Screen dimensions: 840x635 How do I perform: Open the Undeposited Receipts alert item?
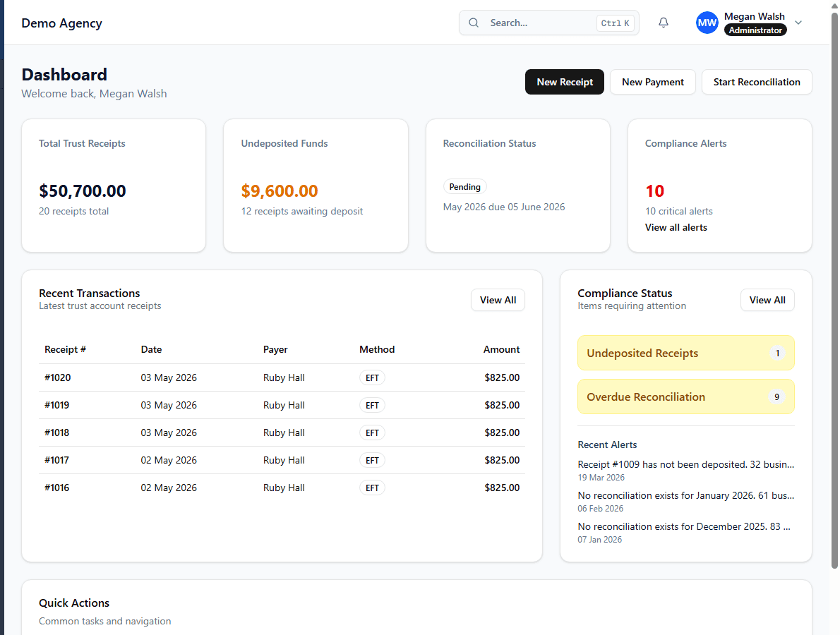pyautogui.click(x=685, y=353)
